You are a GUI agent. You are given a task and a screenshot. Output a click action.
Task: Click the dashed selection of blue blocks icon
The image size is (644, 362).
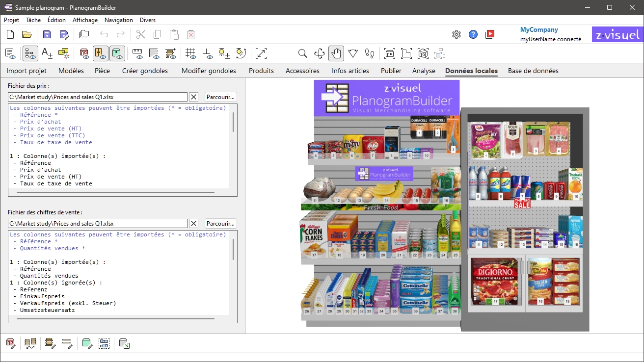coord(104,343)
